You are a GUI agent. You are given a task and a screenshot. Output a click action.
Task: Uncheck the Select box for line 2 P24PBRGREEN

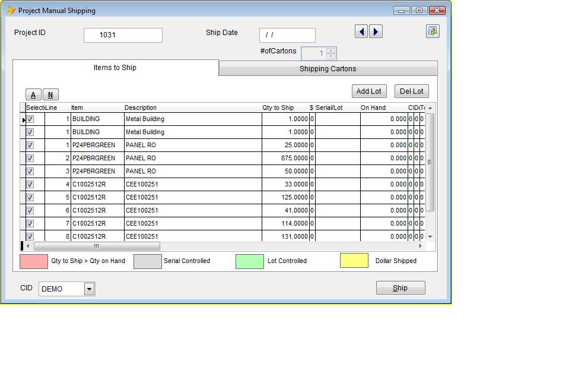coord(30,158)
